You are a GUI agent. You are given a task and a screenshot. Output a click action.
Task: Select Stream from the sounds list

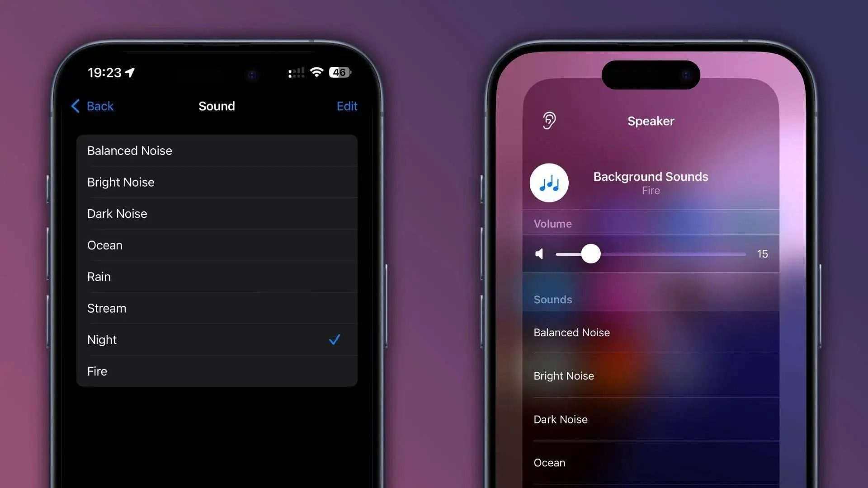point(217,308)
